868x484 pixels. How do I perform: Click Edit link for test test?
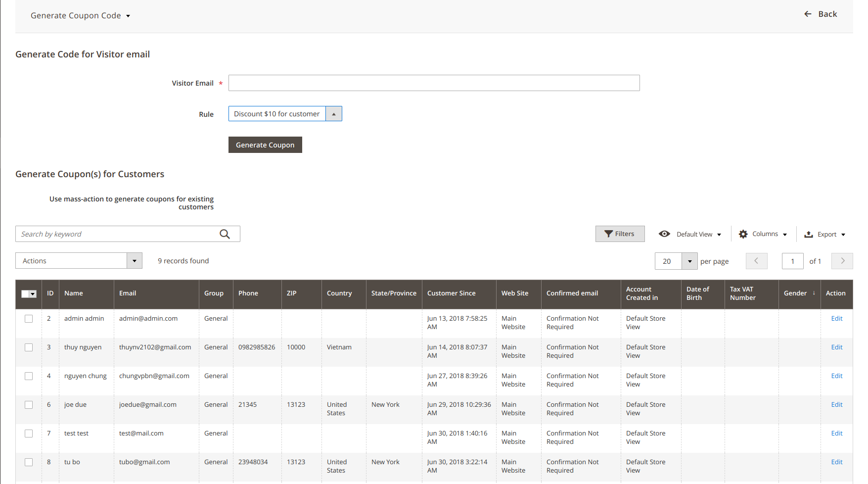[x=836, y=434]
